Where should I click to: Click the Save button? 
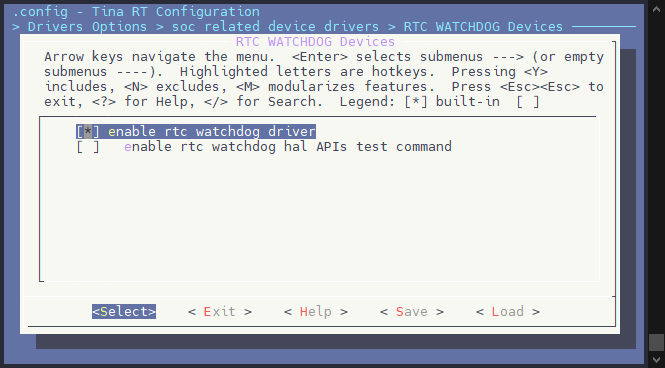(412, 312)
